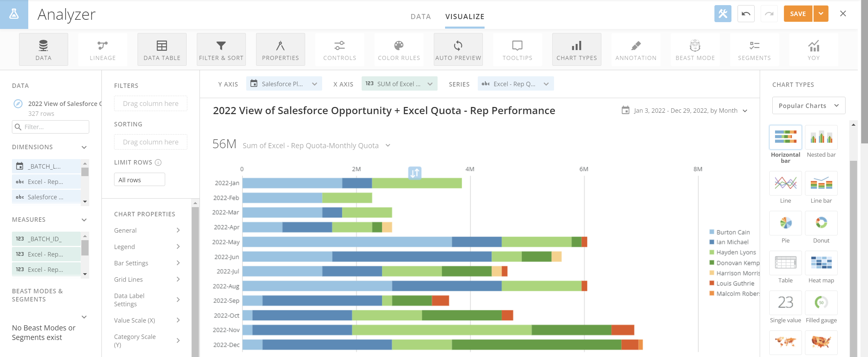This screenshot has height=357, width=868.
Task: Click the SAVE button
Action: (798, 14)
